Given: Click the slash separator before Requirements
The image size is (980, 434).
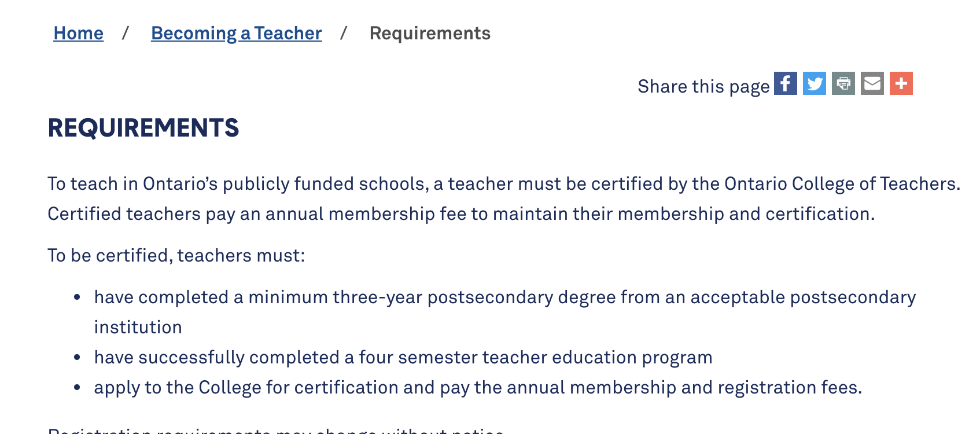Looking at the screenshot, I should (344, 34).
